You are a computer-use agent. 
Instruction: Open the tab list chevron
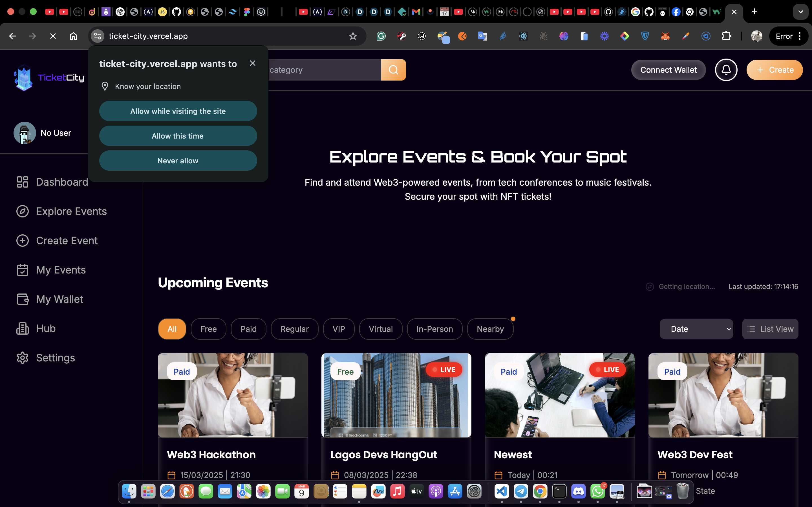pos(800,12)
